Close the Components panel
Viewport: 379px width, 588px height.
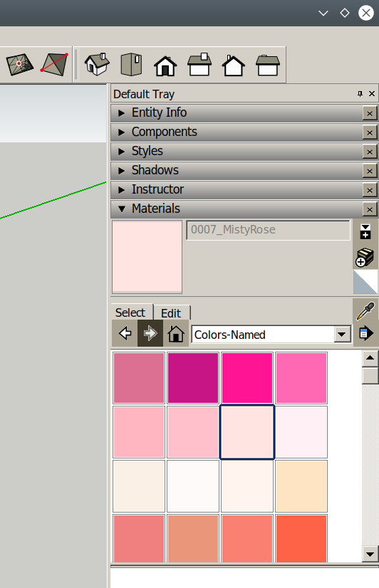click(x=370, y=132)
